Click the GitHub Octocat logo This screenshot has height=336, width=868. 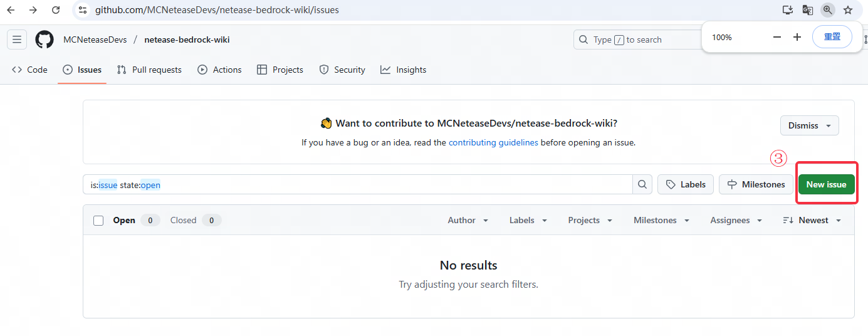coord(44,39)
